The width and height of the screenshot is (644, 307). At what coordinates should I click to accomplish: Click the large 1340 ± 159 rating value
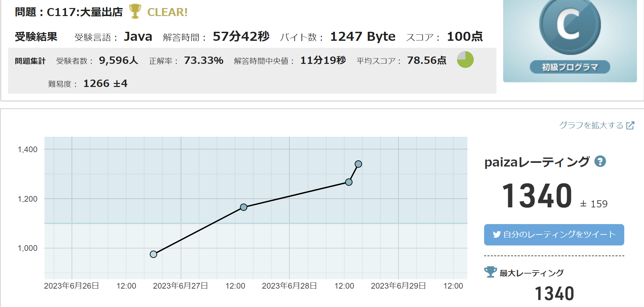(x=537, y=196)
